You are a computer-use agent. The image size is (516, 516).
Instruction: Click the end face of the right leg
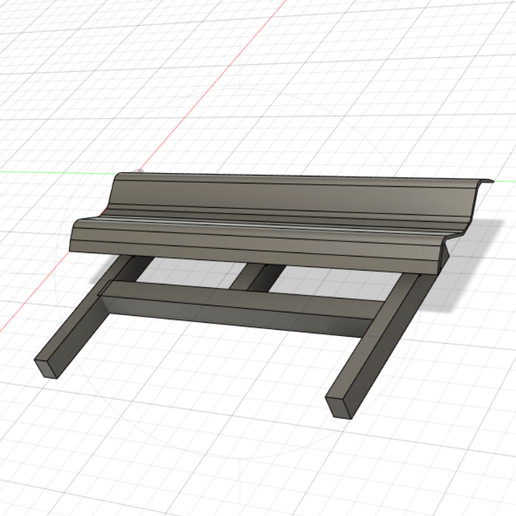point(338,407)
